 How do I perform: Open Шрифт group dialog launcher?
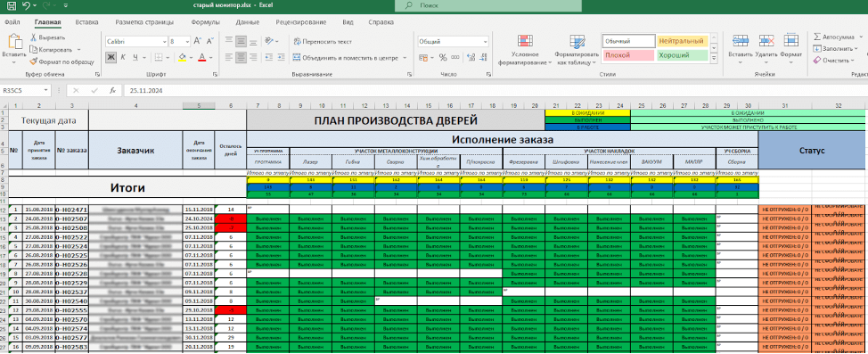click(215, 74)
